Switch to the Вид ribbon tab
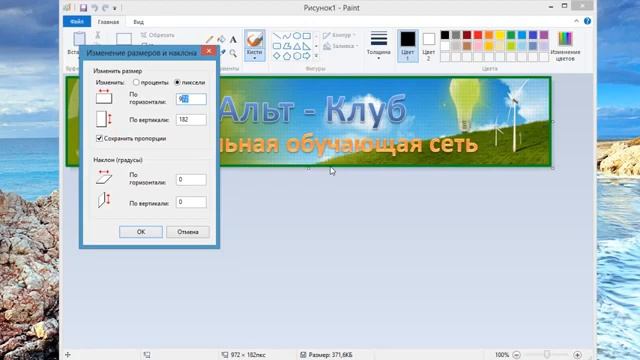 point(138,22)
